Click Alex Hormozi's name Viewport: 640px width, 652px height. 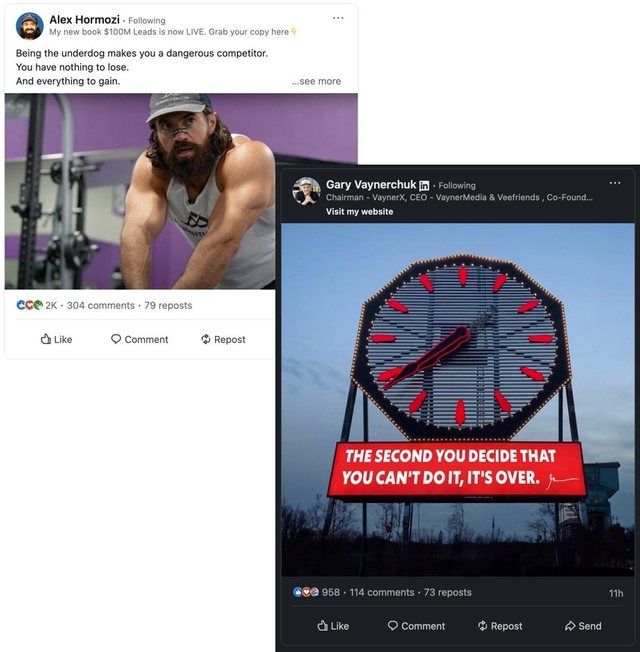[x=83, y=19]
